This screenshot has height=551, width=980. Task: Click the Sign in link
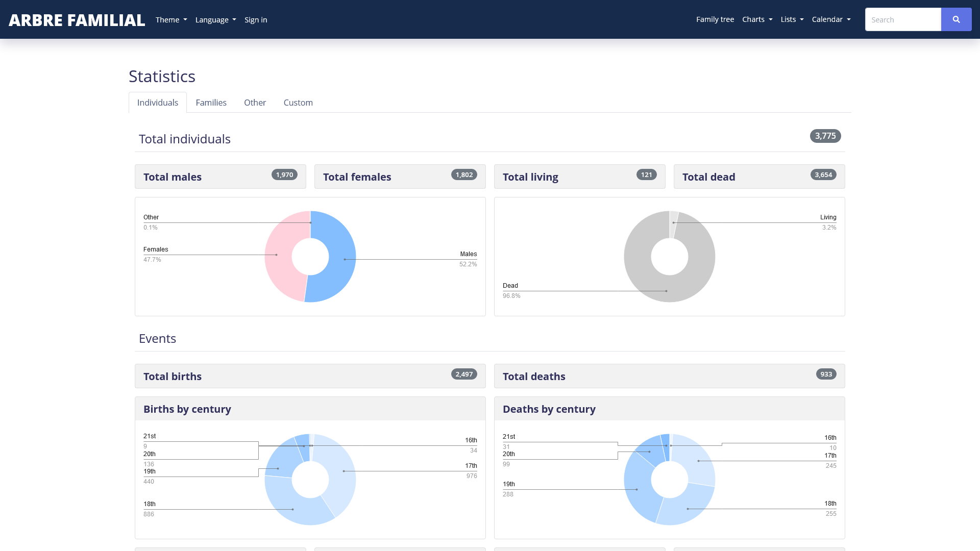coord(256,19)
